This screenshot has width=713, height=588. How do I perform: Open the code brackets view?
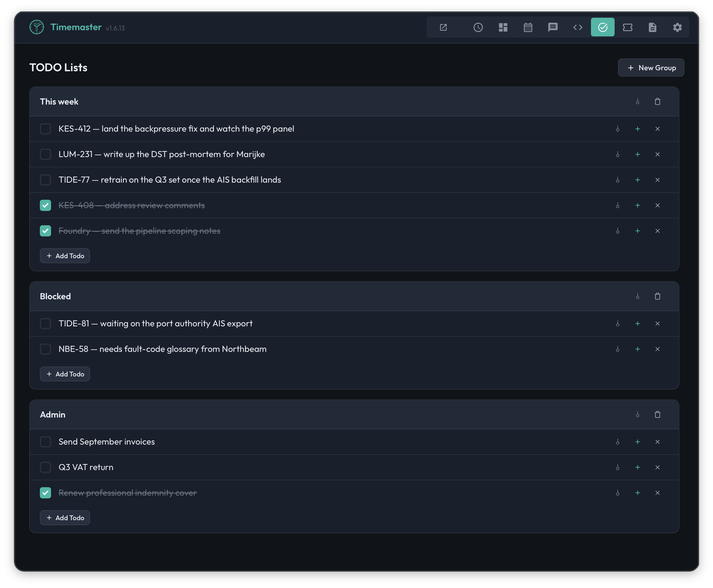[x=578, y=27]
